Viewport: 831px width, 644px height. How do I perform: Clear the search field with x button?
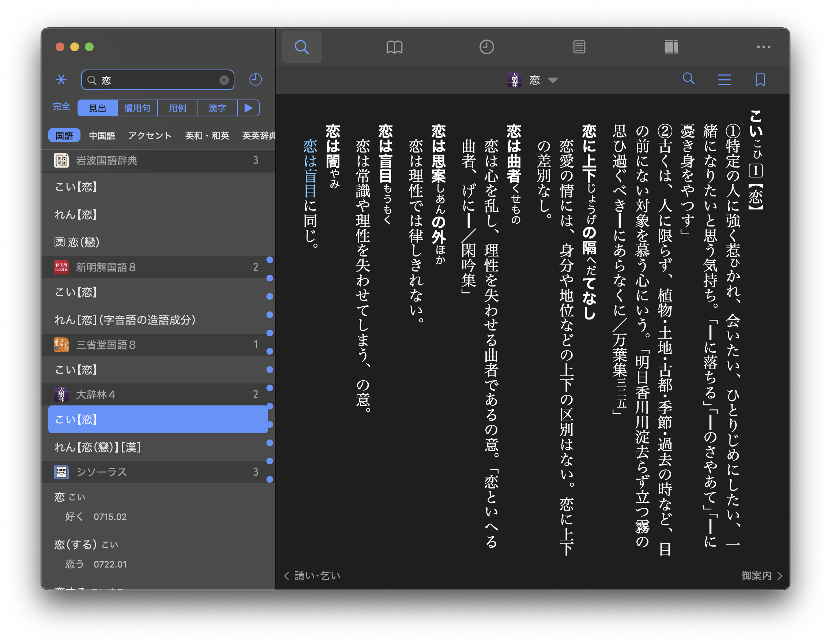(224, 80)
